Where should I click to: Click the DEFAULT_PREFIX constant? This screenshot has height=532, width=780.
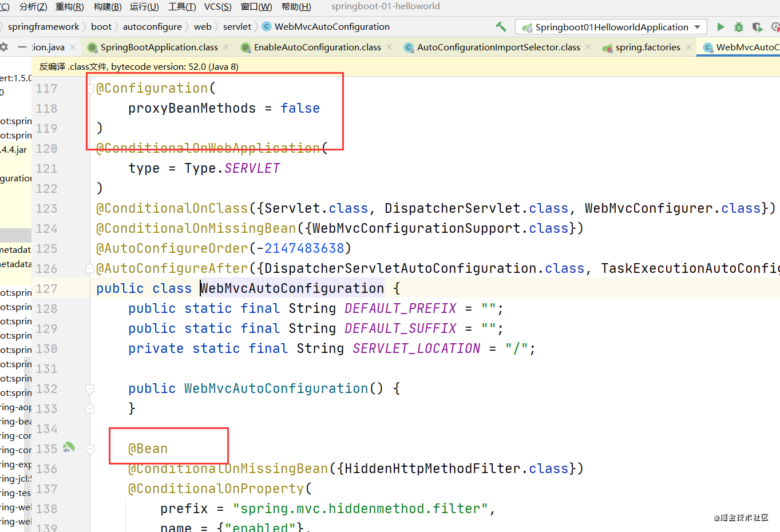(x=401, y=309)
